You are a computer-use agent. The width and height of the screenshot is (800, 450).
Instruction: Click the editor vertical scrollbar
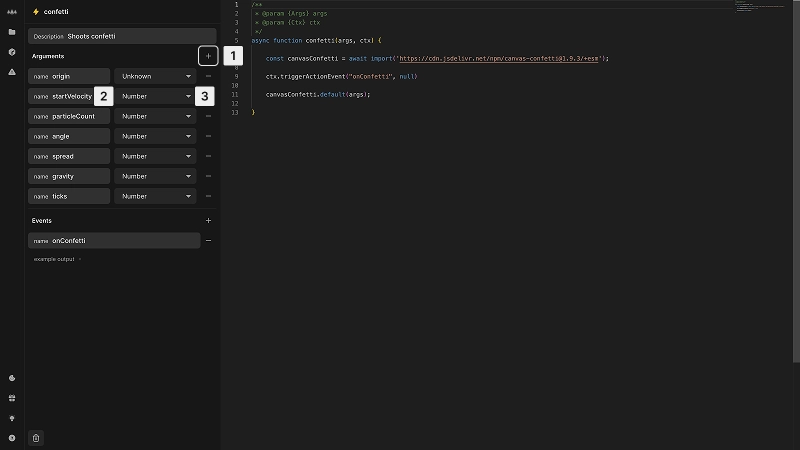click(796, 181)
